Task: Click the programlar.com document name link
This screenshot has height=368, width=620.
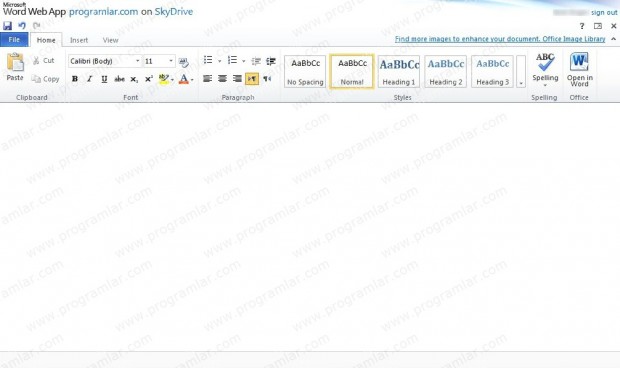Action: (104, 11)
